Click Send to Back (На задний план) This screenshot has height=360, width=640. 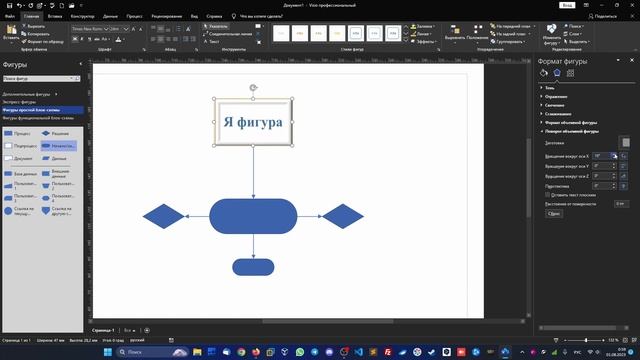pyautogui.click(x=510, y=34)
